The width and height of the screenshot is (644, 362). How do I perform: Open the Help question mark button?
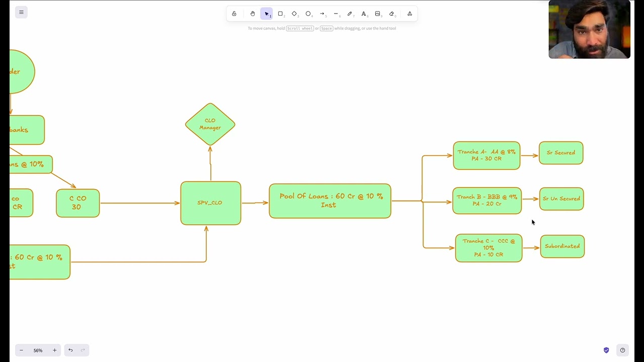[623, 350]
